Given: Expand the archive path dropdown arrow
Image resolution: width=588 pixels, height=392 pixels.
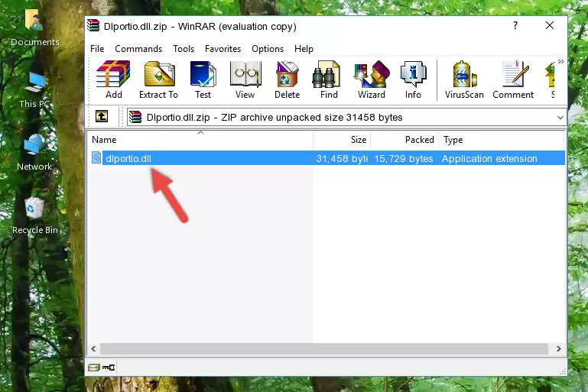Looking at the screenshot, I should point(560,118).
